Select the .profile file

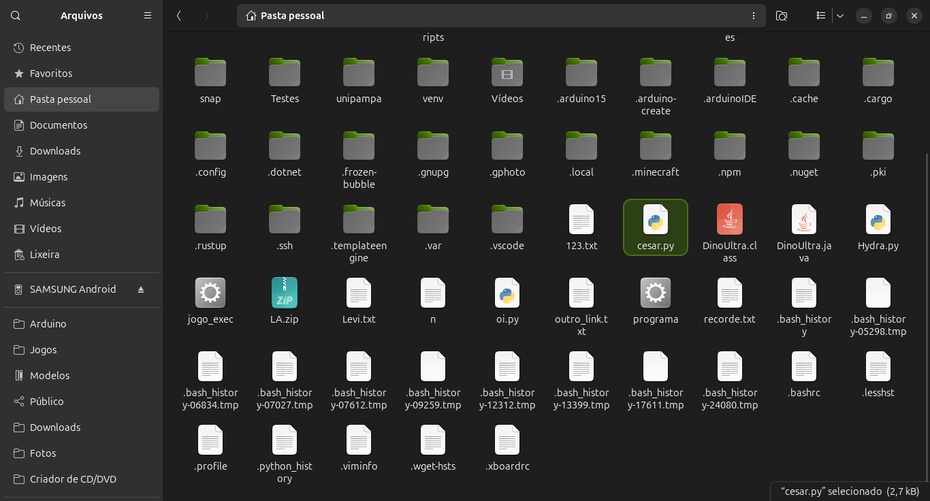pos(210,448)
